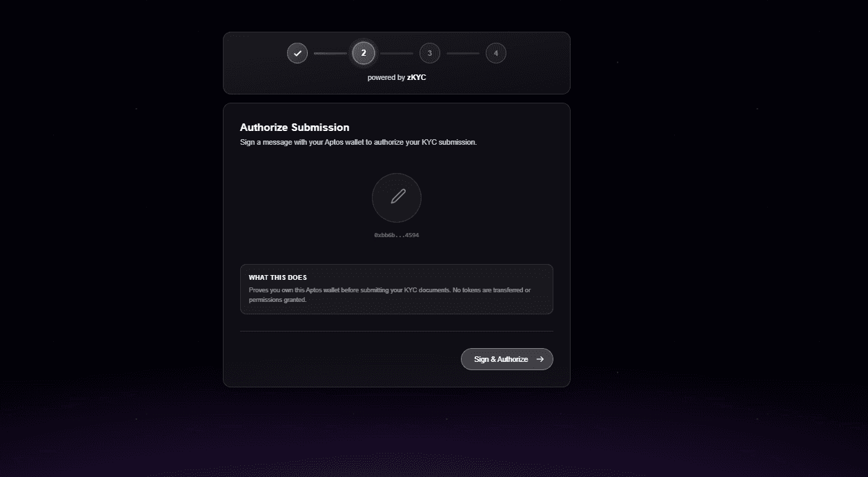Click the "powered by" label text
868x477 pixels.
pyautogui.click(x=386, y=78)
